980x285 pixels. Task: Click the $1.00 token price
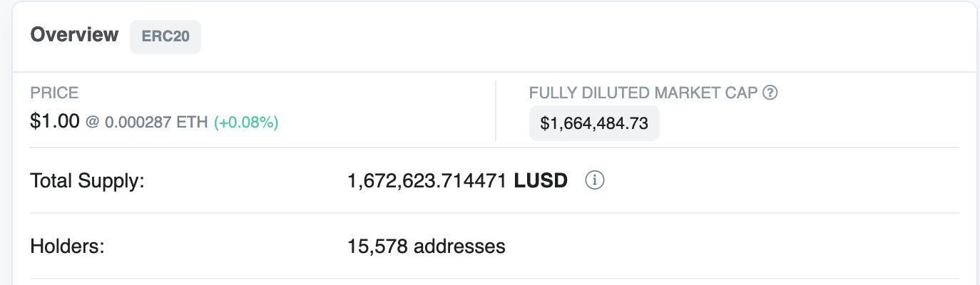coord(55,122)
